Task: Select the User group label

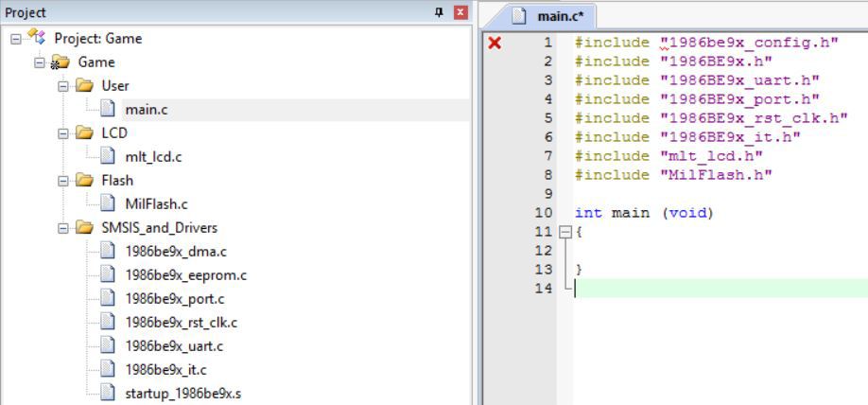Action: click(115, 86)
